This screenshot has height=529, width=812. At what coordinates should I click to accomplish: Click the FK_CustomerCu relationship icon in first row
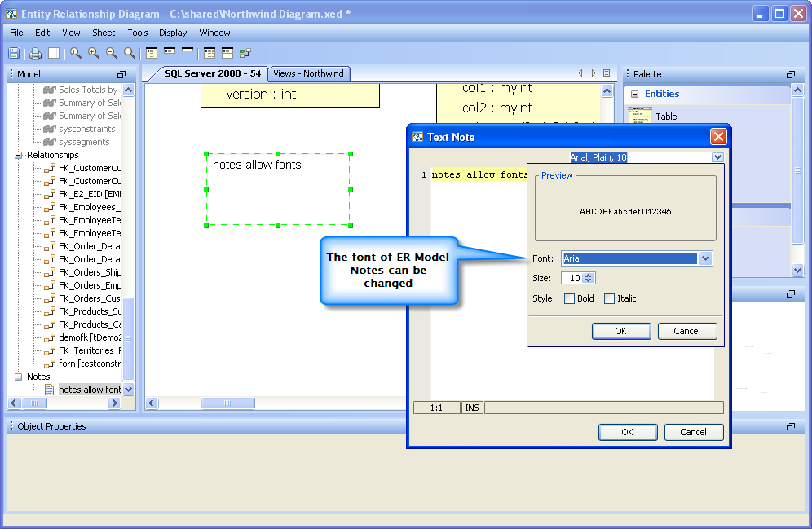50,168
